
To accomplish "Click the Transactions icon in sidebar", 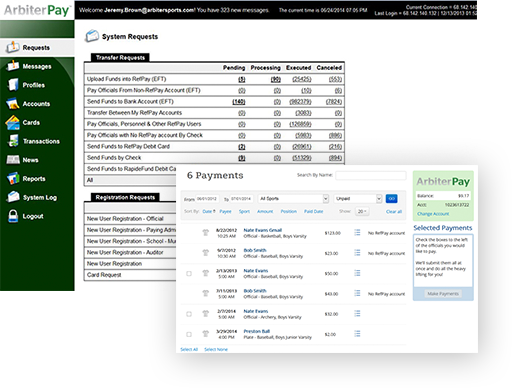I will click(x=13, y=141).
